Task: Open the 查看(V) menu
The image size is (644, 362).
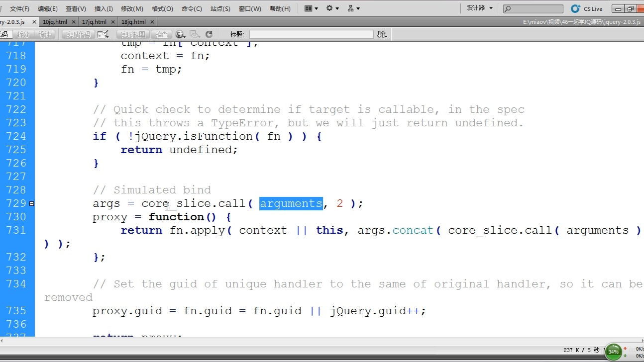Action: pyautogui.click(x=76, y=8)
